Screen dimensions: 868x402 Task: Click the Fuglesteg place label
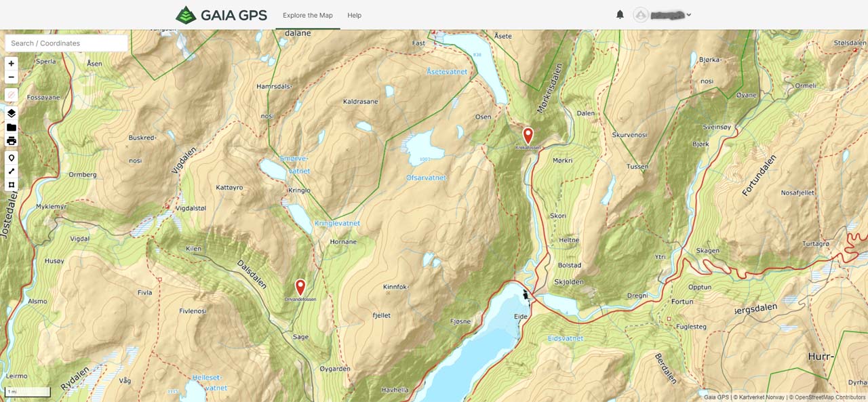coord(692,327)
